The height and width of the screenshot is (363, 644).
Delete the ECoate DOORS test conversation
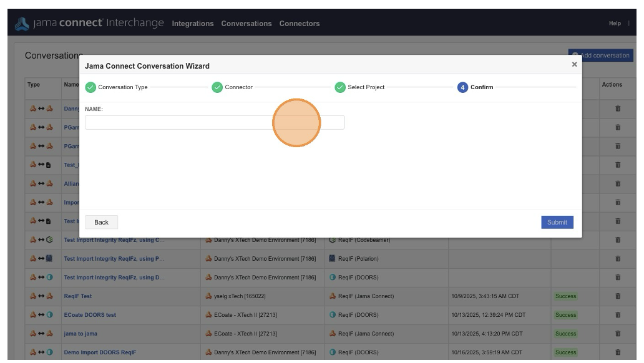pos(618,315)
